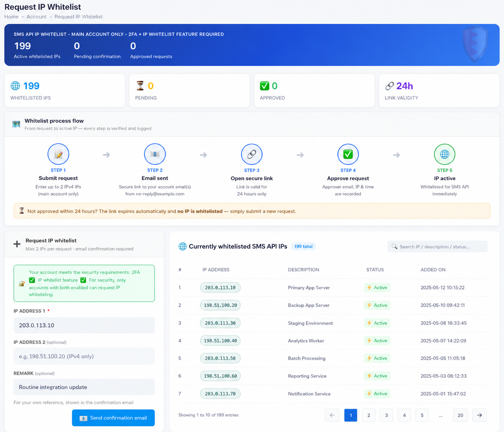Click the magnifier icon in the search box
This screenshot has height=432, width=504.
394,246
